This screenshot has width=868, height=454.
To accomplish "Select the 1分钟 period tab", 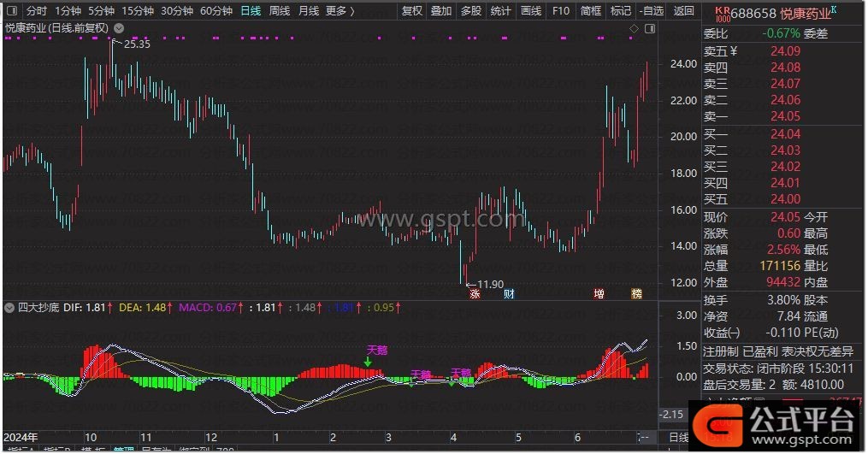I will [68, 10].
